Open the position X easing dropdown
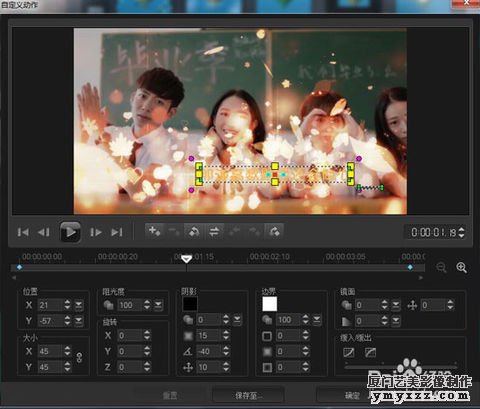The image size is (480, 409). pyautogui.click(x=79, y=305)
